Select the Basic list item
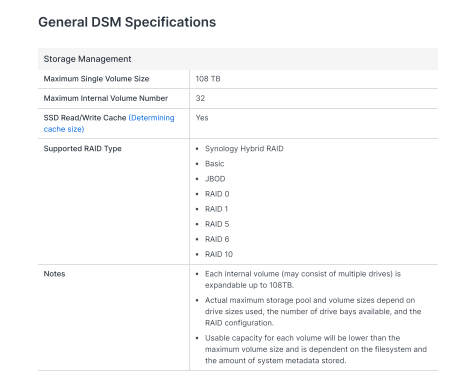 215,164
